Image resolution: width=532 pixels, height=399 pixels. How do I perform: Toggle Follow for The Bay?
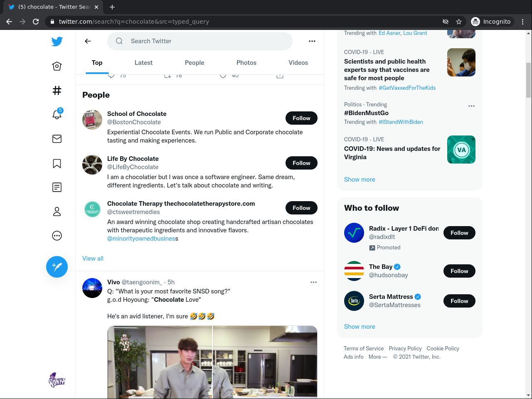[x=459, y=271]
